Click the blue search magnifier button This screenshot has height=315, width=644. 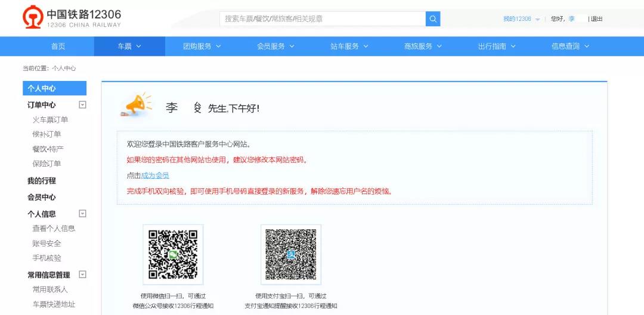coord(433,19)
